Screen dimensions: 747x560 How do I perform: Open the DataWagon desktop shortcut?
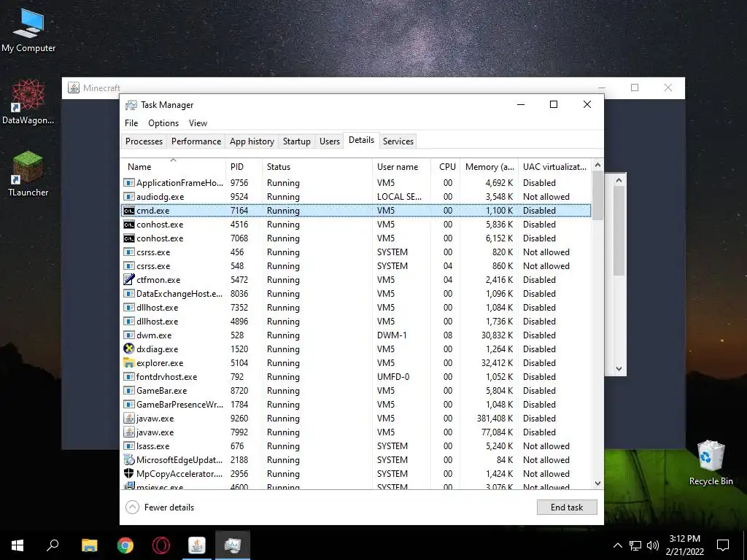[x=28, y=101]
